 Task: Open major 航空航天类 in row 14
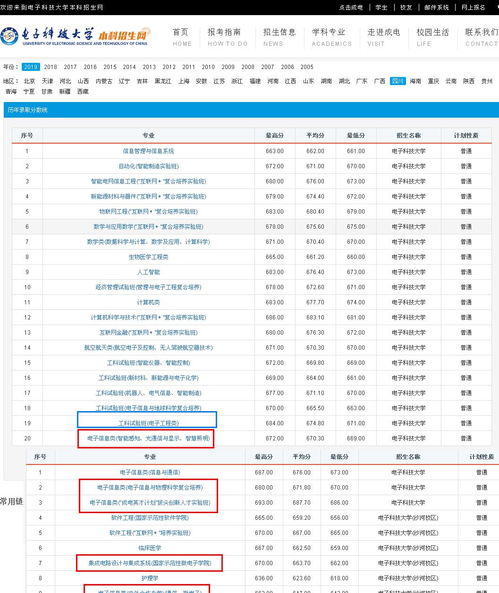[148, 348]
